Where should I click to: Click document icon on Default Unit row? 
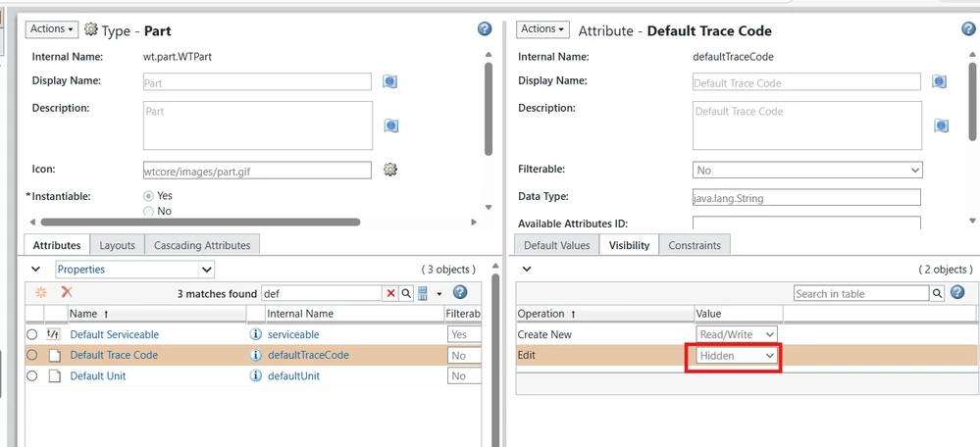[54, 376]
